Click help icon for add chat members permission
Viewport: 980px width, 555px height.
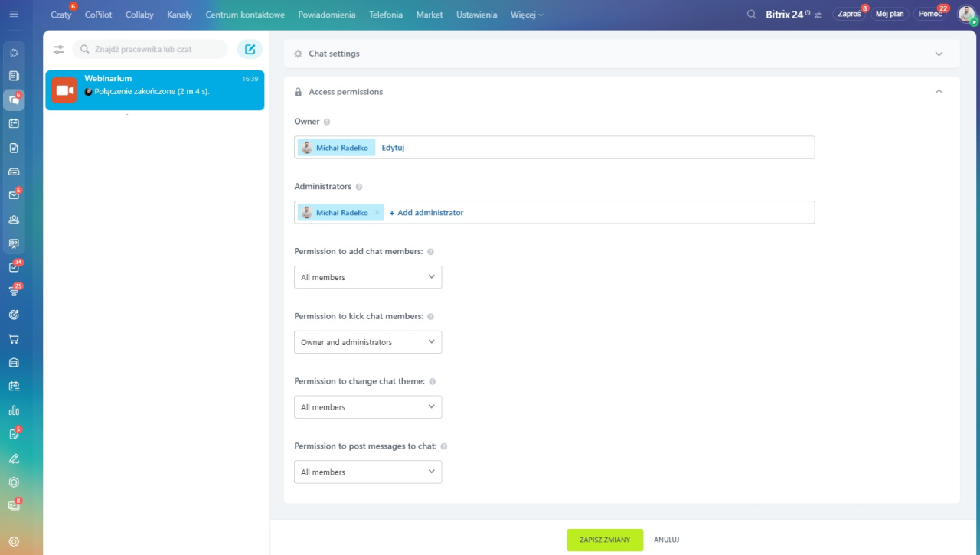click(x=430, y=252)
